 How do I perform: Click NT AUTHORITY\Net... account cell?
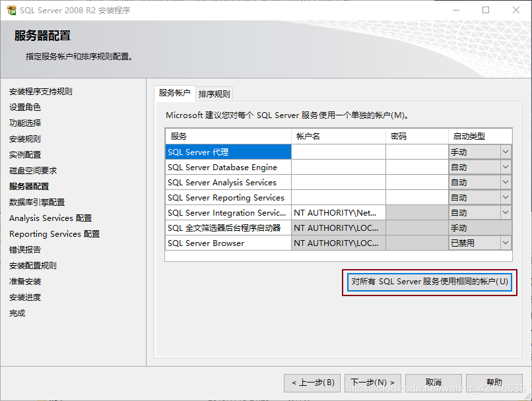click(339, 212)
